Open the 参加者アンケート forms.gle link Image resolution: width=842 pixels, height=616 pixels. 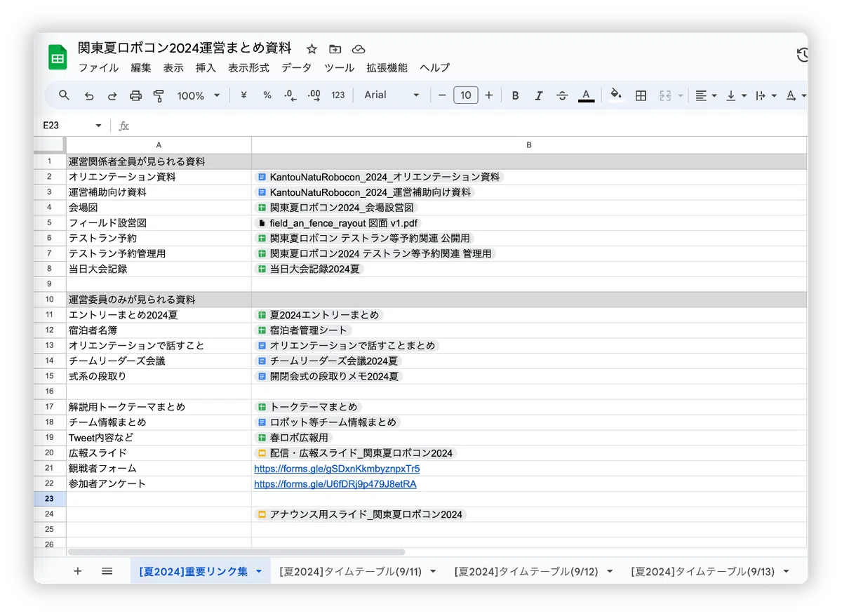pos(335,484)
